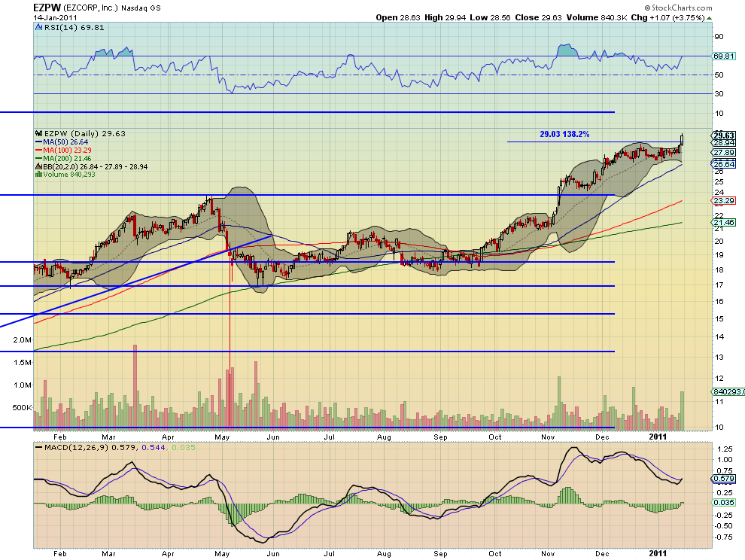The width and height of the screenshot is (745, 560).
Task: Click the 'EZPW (Daily) 29.63' legend text
Action: (84, 133)
